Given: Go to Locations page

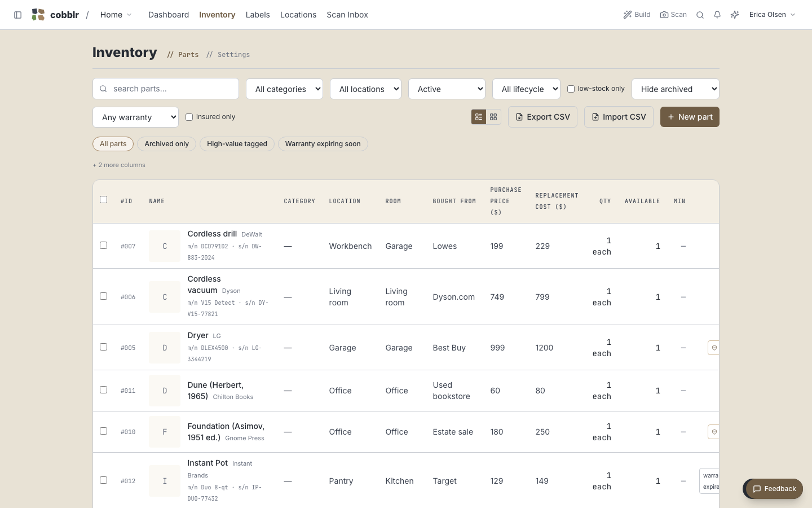Looking at the screenshot, I should point(298,15).
